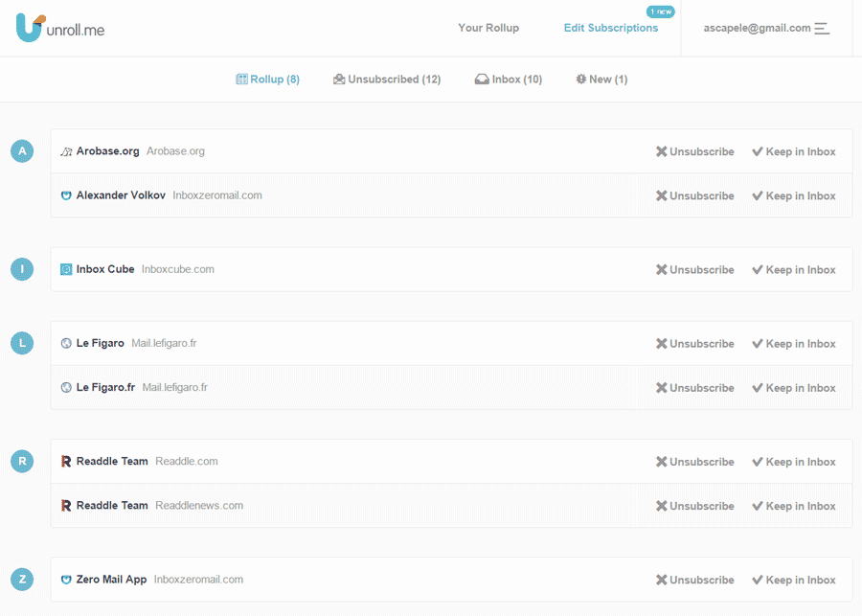Screen dimensions: 862x616
Task: Unsubscribe from Readdle Team Readdlenews.com
Action: [695, 506]
